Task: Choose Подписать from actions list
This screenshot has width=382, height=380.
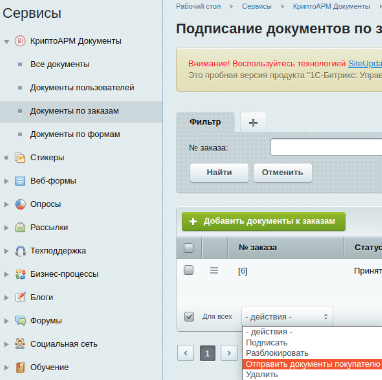Action: [x=312, y=343]
